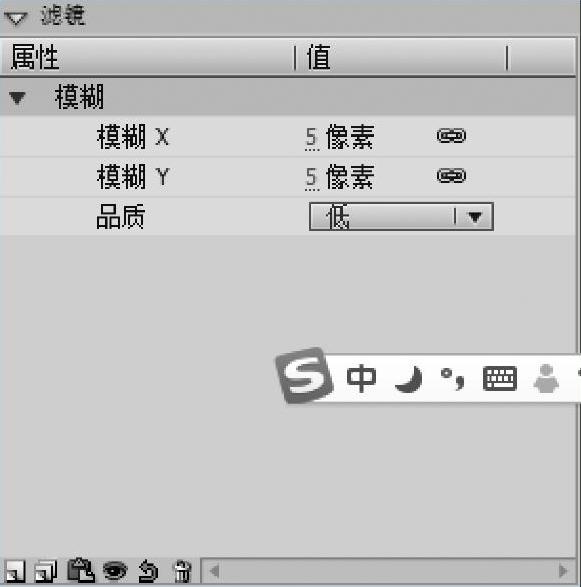The height and width of the screenshot is (587, 581).
Task: Click the clipboard paste filter icon
Action: (80, 571)
